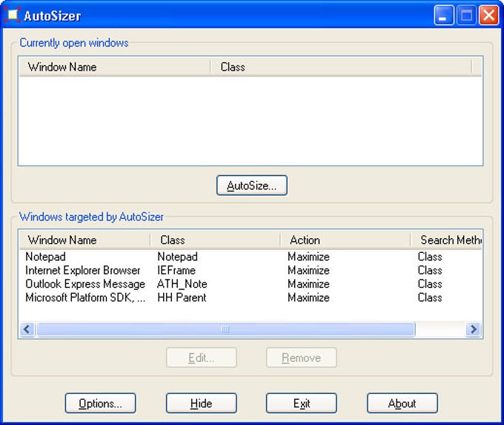
Task: Click the horizontal scrollbar thumb
Action: pyautogui.click(x=225, y=329)
